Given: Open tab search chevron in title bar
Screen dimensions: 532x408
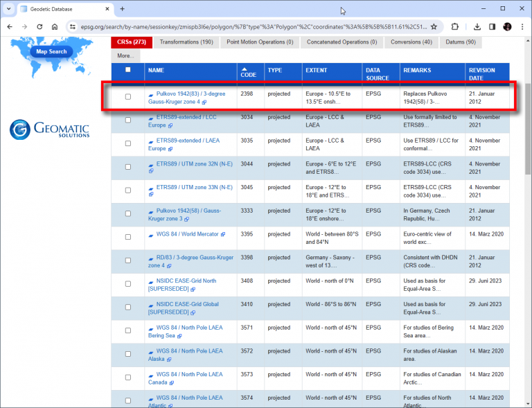Looking at the screenshot, I should click(x=9, y=9).
